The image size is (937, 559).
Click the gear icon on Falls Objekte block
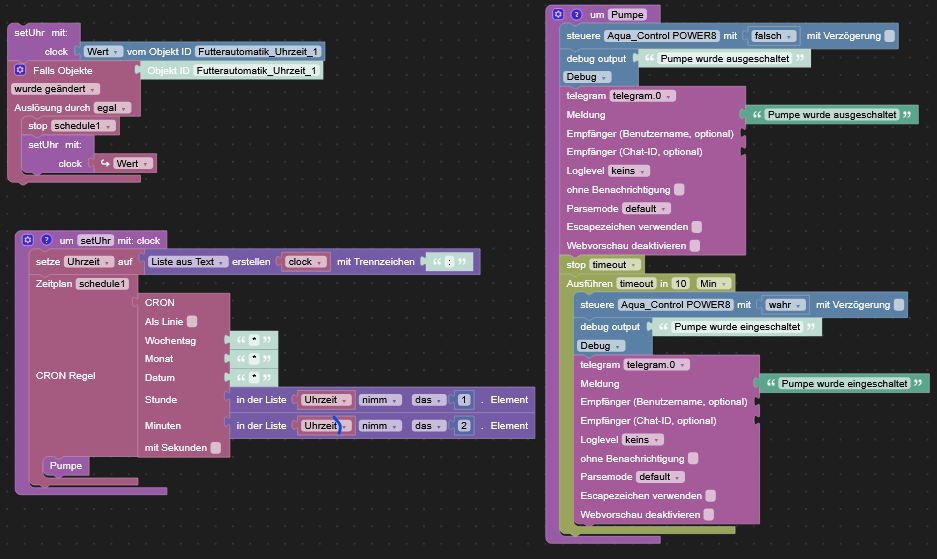[x=20, y=71]
